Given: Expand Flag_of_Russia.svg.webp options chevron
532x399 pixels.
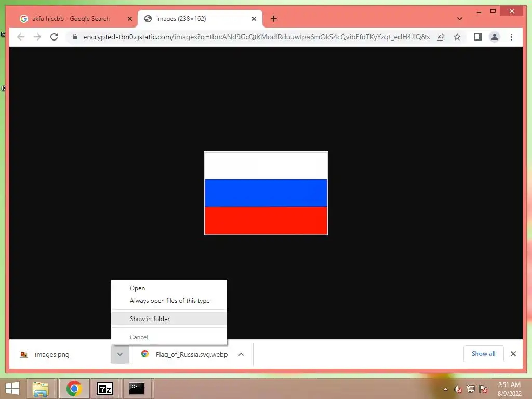Looking at the screenshot, I should coord(241,354).
